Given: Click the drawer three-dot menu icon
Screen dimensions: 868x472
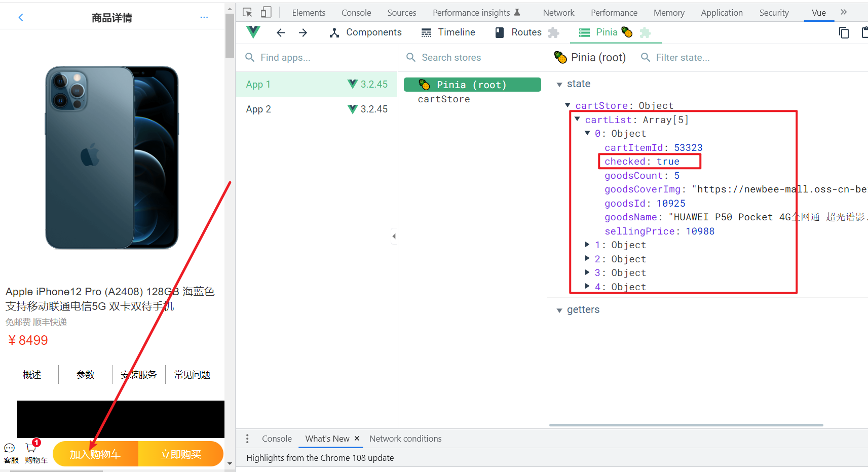Looking at the screenshot, I should point(247,439).
